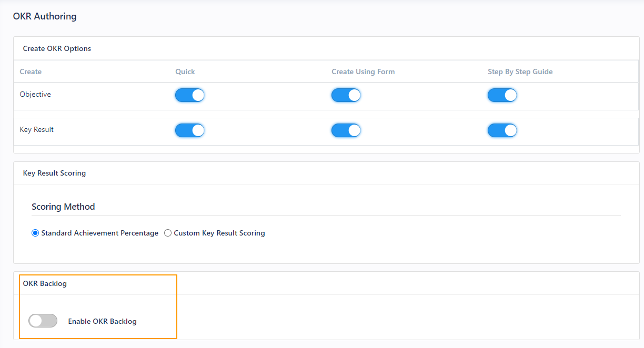Click the Create Using Form column header
644x348 pixels.
[x=363, y=71]
